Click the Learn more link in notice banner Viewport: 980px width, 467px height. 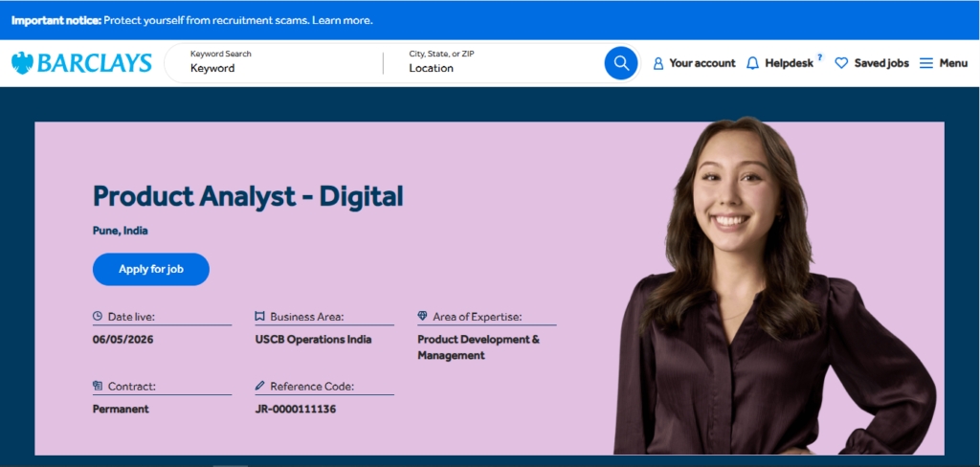tap(343, 20)
